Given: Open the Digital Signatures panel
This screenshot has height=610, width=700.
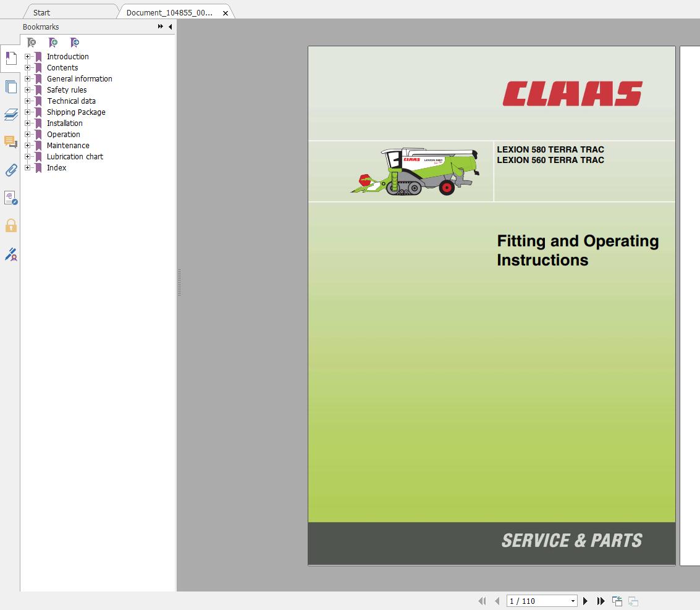Looking at the screenshot, I should [x=11, y=254].
